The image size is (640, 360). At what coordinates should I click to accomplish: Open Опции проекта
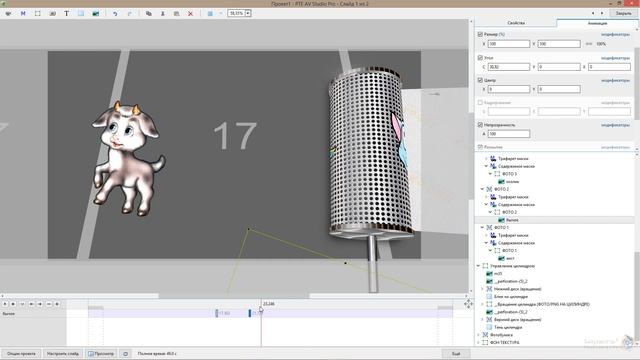(x=21, y=354)
